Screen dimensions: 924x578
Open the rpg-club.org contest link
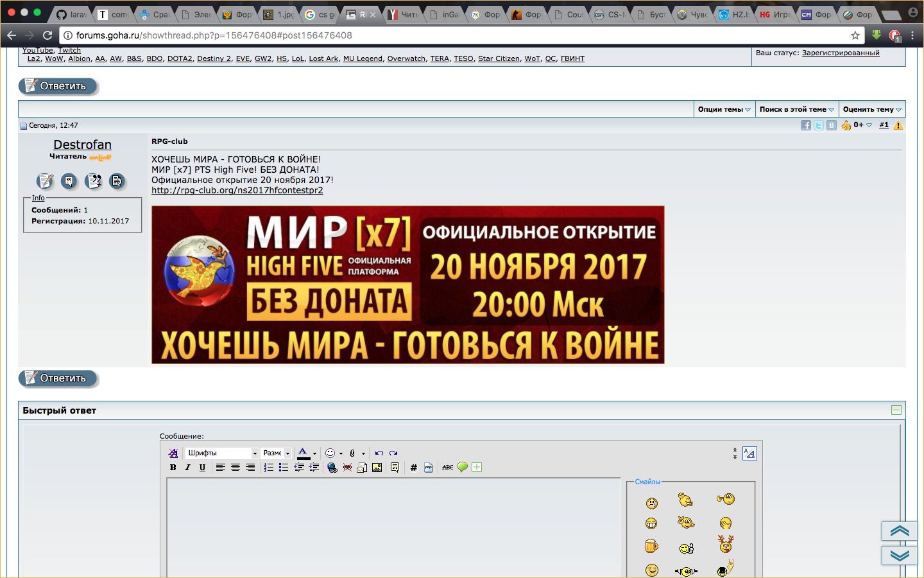(237, 190)
